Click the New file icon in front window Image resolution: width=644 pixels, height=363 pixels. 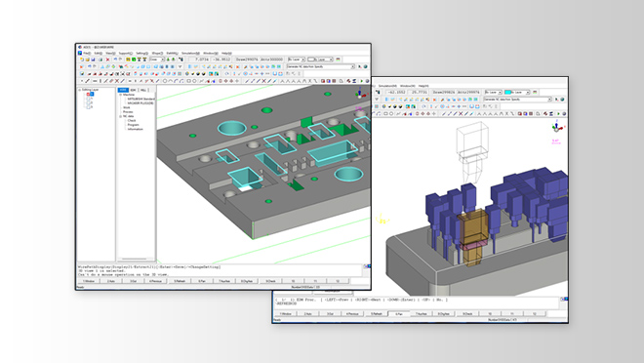click(x=82, y=60)
